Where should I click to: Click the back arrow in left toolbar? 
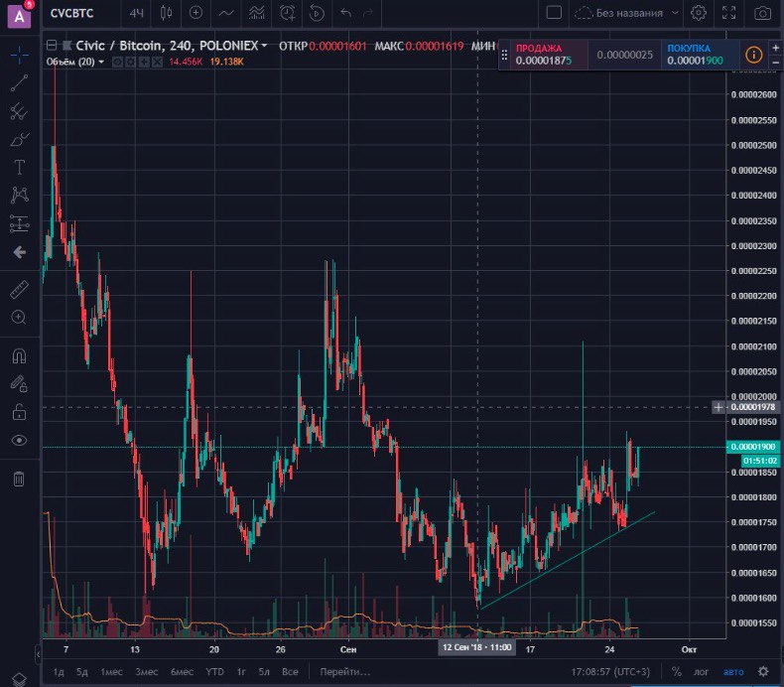tap(19, 252)
